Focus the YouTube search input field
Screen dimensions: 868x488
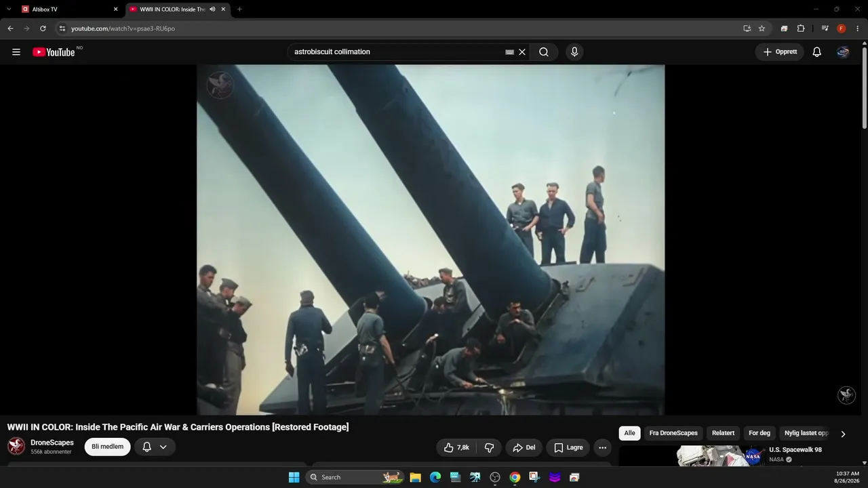tap(397, 52)
